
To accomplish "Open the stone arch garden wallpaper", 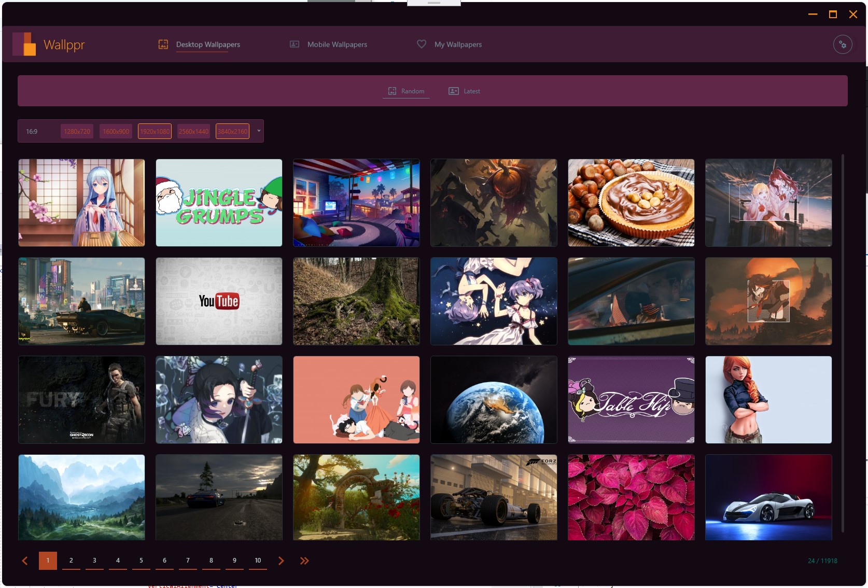I will (x=356, y=497).
